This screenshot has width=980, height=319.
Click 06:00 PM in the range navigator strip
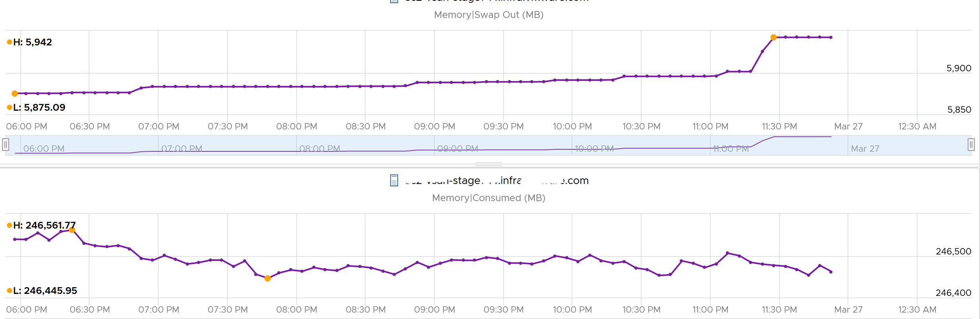(x=44, y=149)
